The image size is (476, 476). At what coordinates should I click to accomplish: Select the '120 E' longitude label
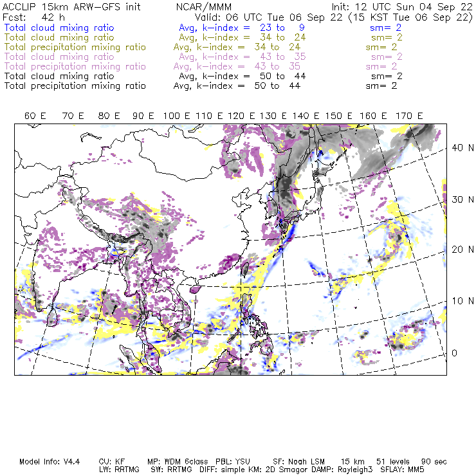(241, 116)
